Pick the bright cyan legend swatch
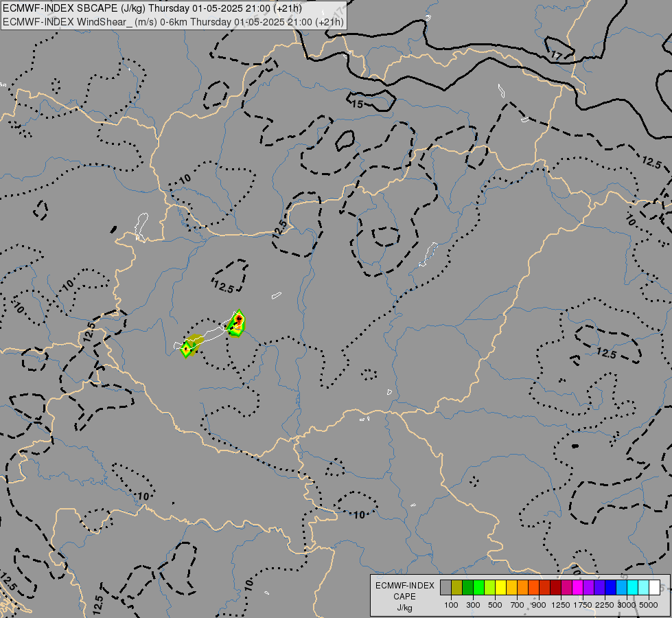 point(633,587)
